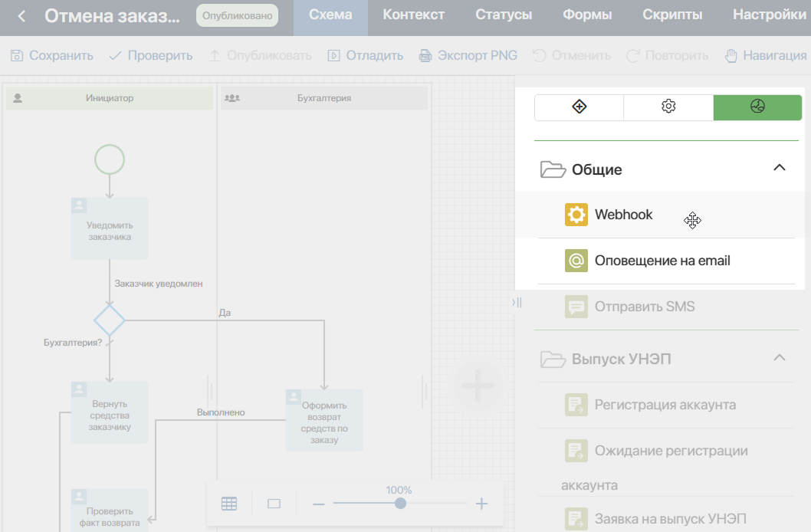Select the Бухгалтерия? gateway diamond
811x532 pixels.
point(110,320)
